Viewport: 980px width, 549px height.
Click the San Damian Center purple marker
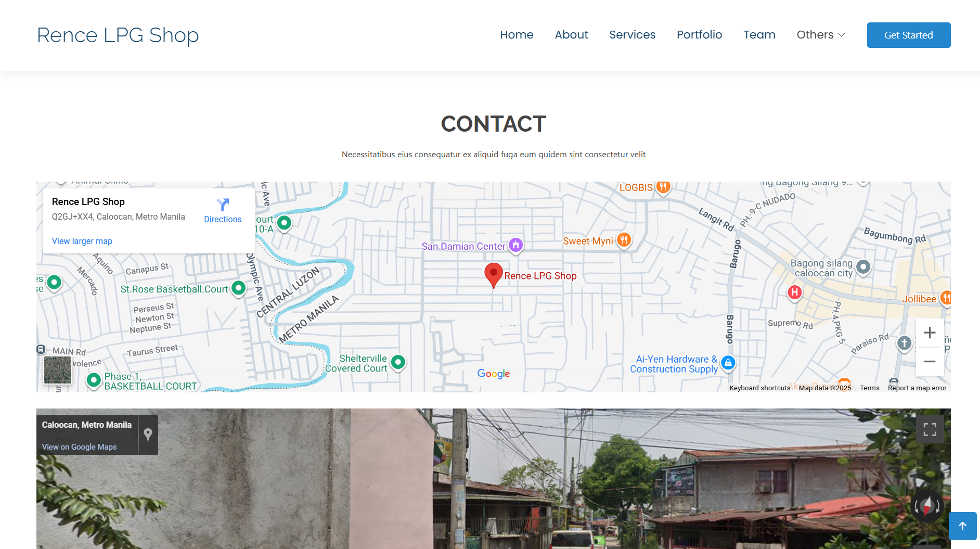point(515,245)
